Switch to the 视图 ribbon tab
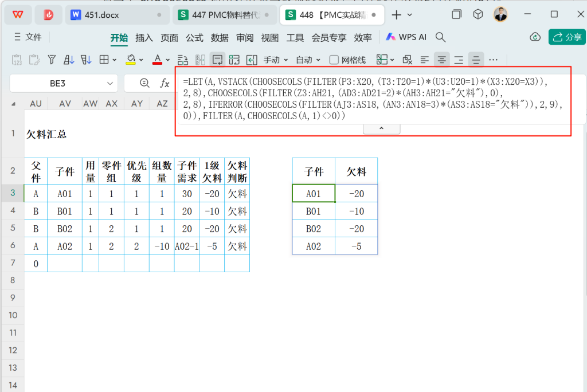The width and height of the screenshot is (587, 392). 270,37
